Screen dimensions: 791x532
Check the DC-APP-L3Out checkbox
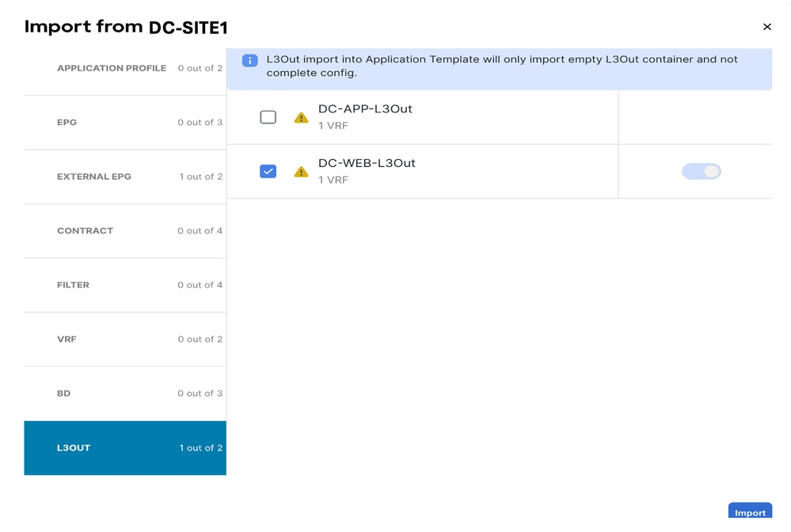[x=268, y=117]
